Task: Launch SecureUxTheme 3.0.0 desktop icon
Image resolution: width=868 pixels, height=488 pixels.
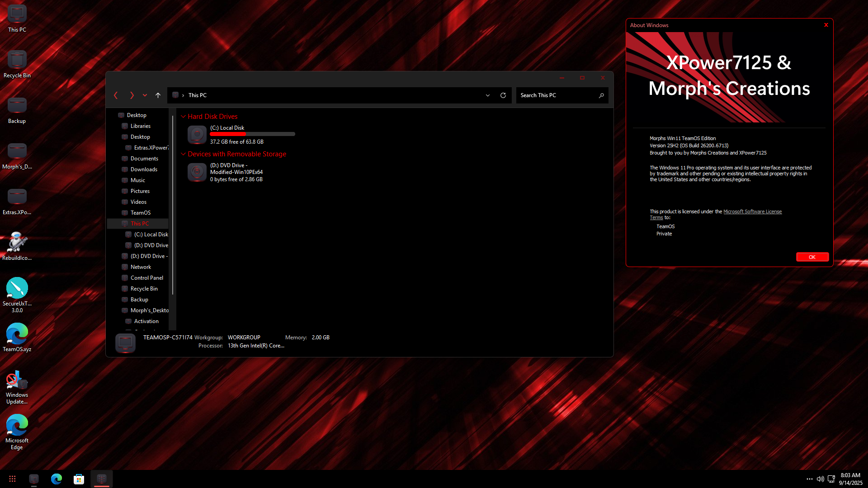Action: (x=17, y=295)
